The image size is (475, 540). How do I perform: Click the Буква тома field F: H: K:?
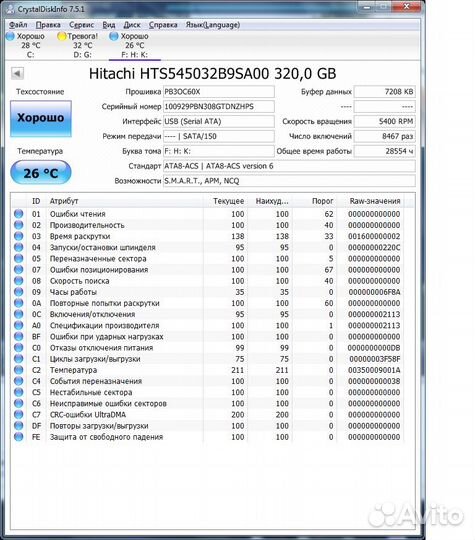coord(218,151)
